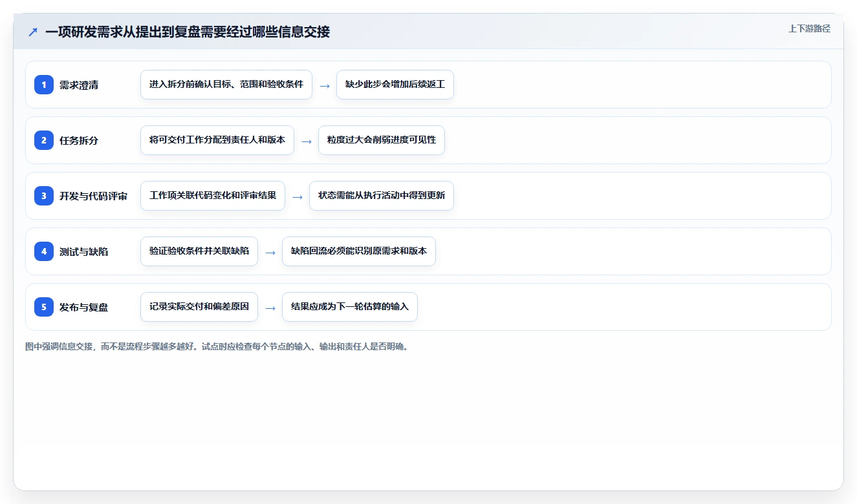Click the 工作项关联代码变化和评审结果 box
The height and width of the screenshot is (504, 857).
click(213, 196)
